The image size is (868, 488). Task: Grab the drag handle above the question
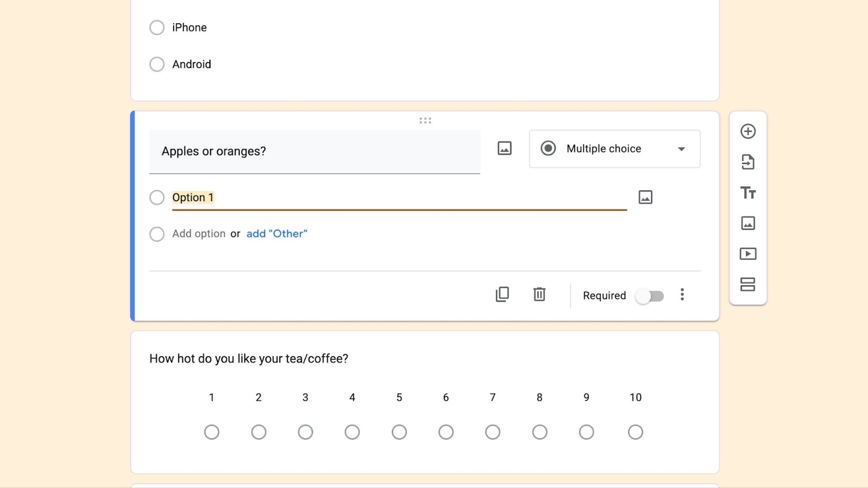[425, 120]
